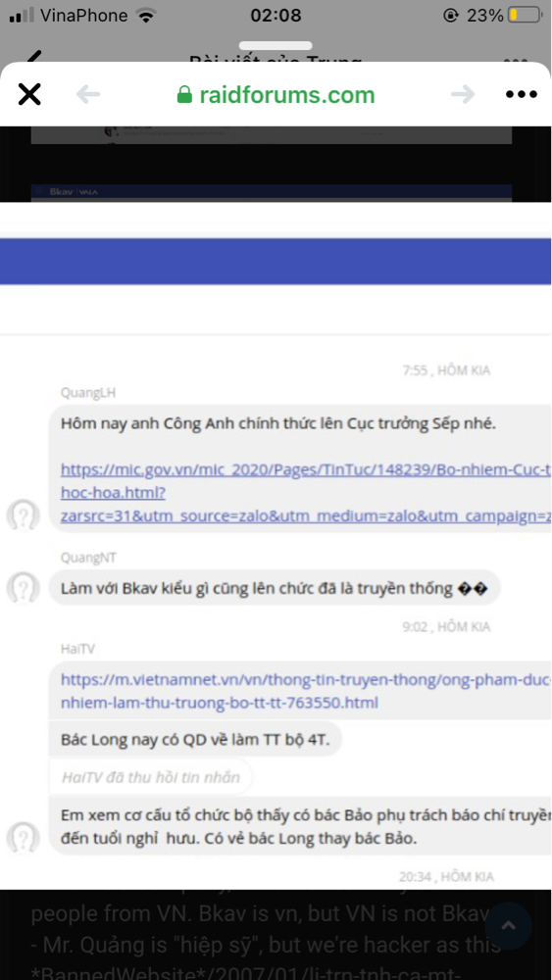Viewport: 552px width, 980px height.
Task: Tap QuangLH's avatar placeholder icon
Action: pos(24,515)
